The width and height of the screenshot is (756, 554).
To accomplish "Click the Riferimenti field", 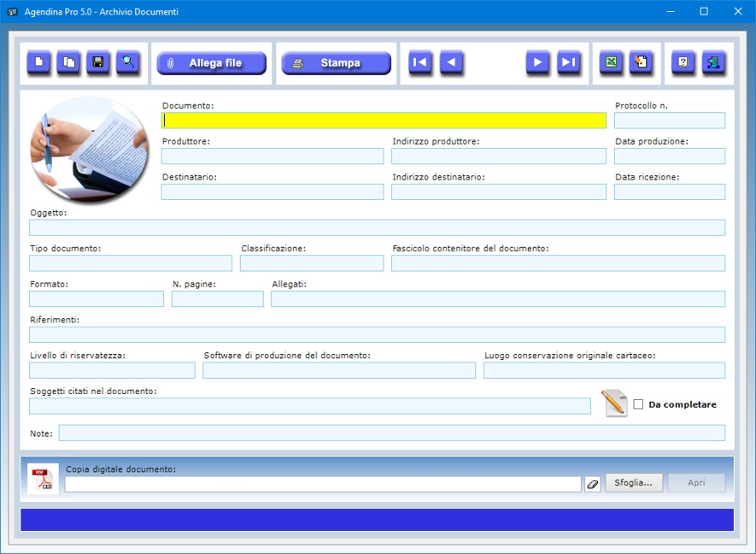I will point(377,334).
